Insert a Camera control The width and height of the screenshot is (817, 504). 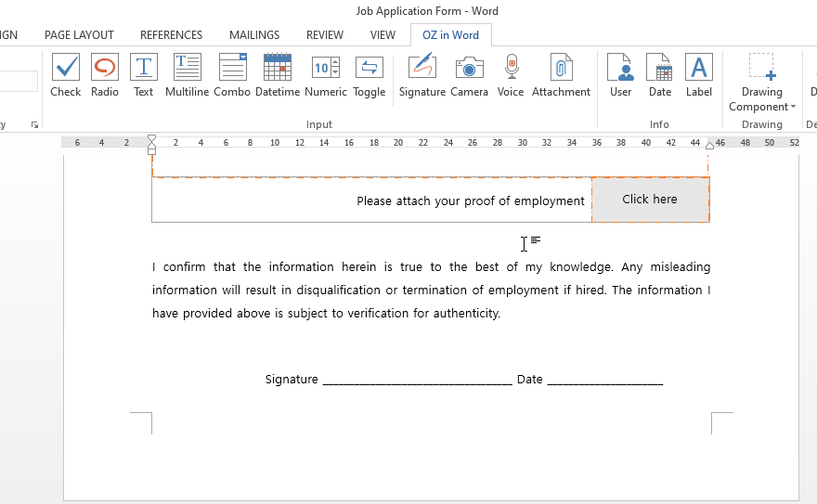tap(469, 75)
